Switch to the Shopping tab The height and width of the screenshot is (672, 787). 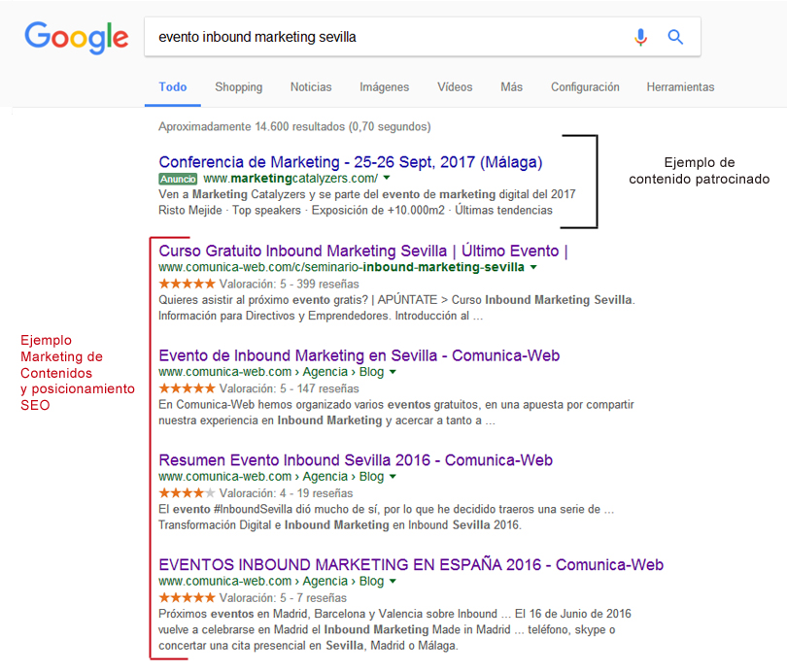[238, 87]
